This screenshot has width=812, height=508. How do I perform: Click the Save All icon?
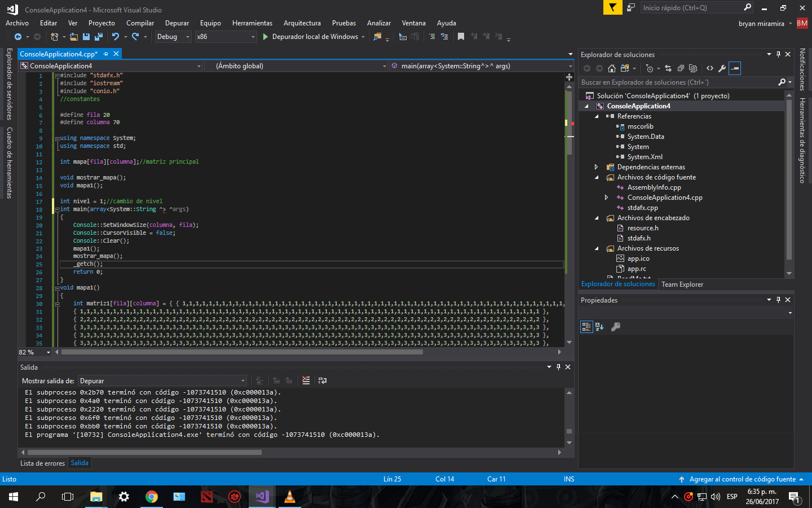(99, 37)
